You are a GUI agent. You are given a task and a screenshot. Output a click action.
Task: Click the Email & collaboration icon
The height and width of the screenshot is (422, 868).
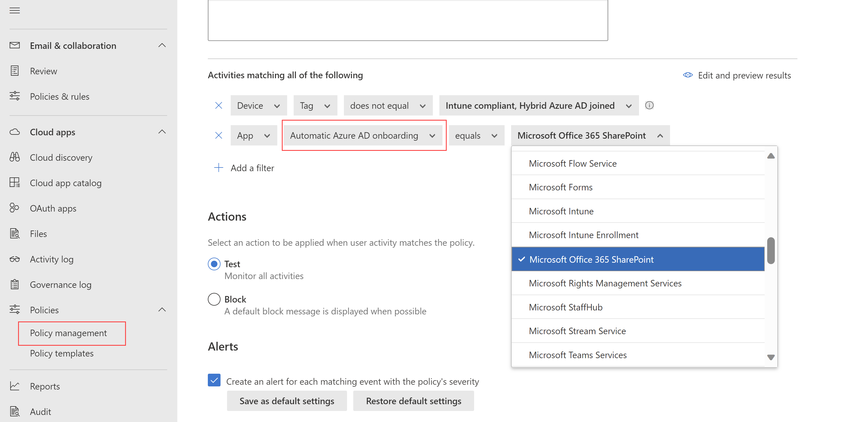(15, 45)
